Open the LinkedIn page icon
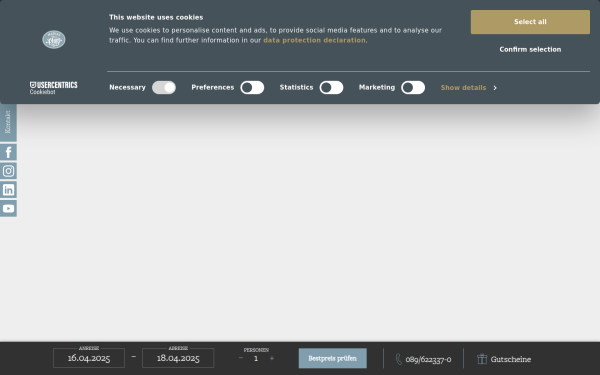Screen dimensions: 600x375 8,190
